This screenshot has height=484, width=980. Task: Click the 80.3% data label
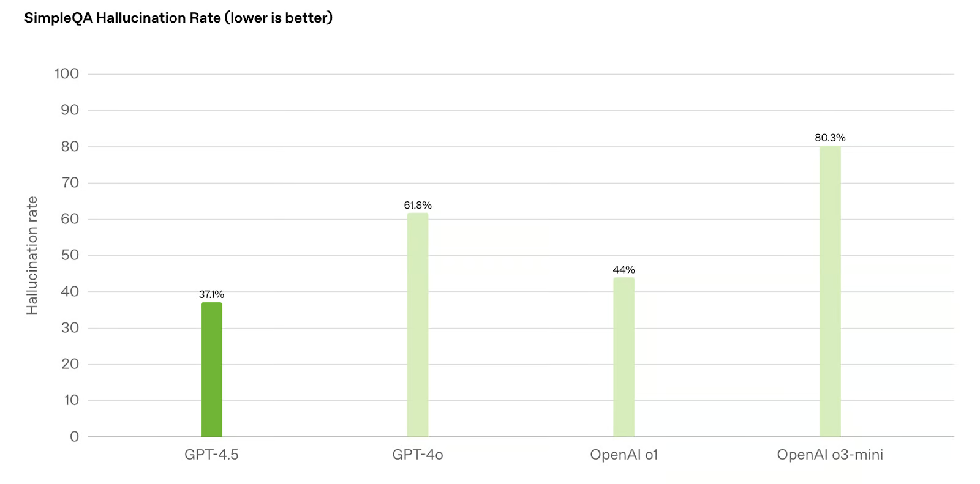(x=830, y=138)
